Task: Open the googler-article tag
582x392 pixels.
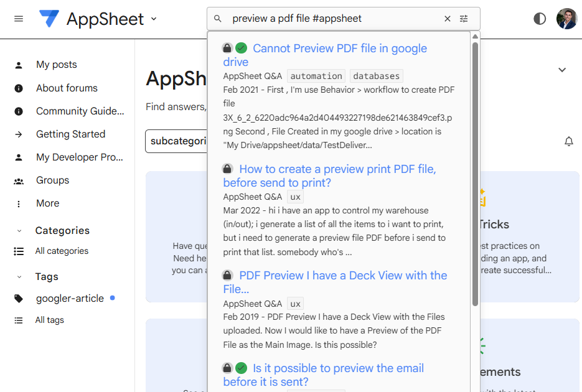Action: click(70, 298)
